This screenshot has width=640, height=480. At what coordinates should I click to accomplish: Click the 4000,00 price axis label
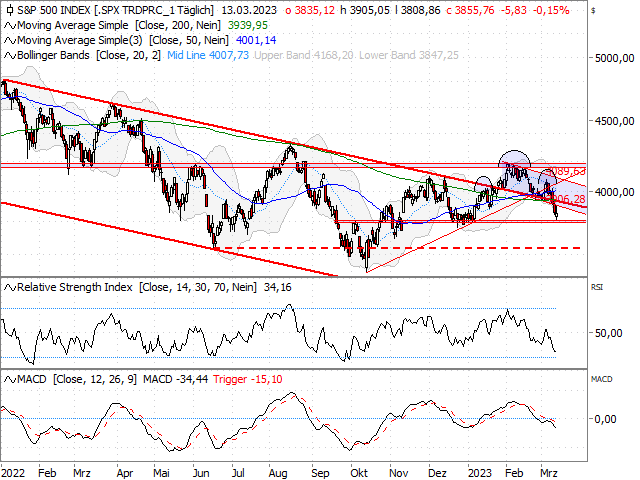614,192
